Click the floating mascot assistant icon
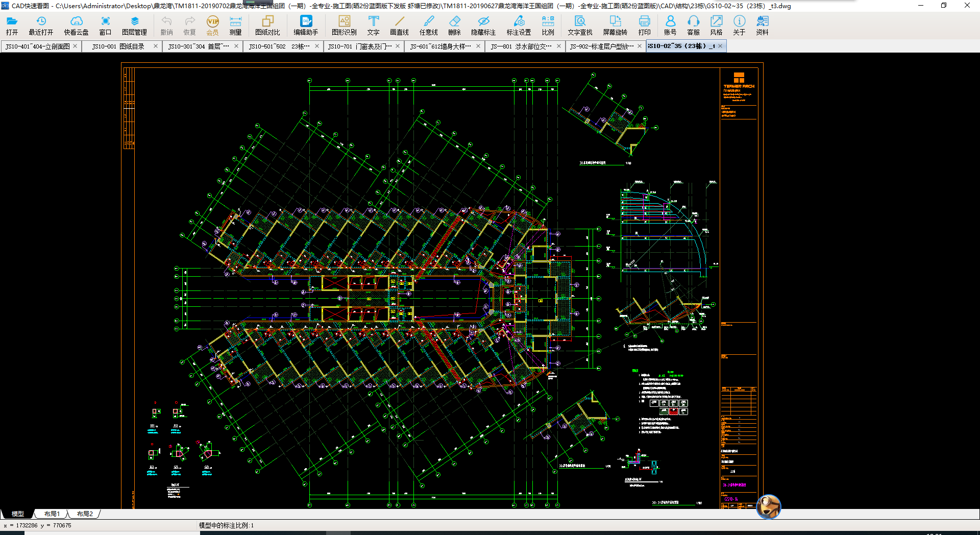Screen dimensions: 980x535 click(768, 506)
